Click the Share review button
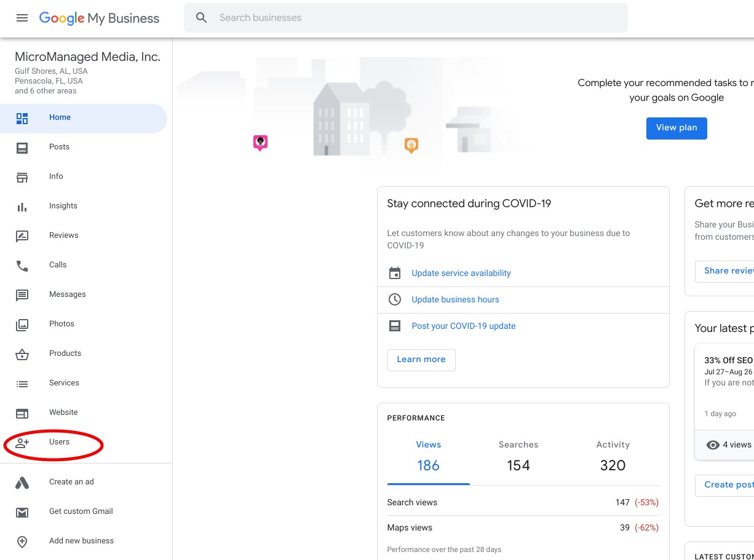Screen dimensions: 754x560 coord(724,271)
